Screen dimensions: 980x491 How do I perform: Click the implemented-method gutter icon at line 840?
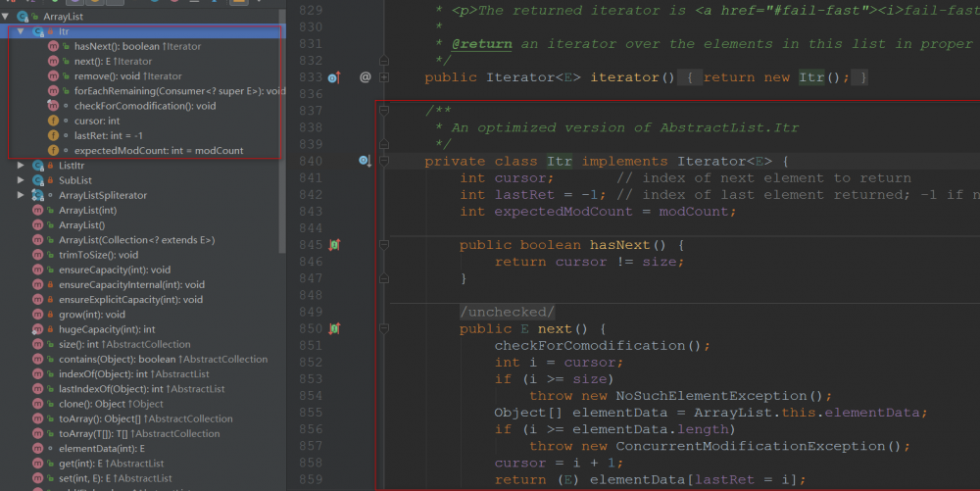tap(363, 161)
